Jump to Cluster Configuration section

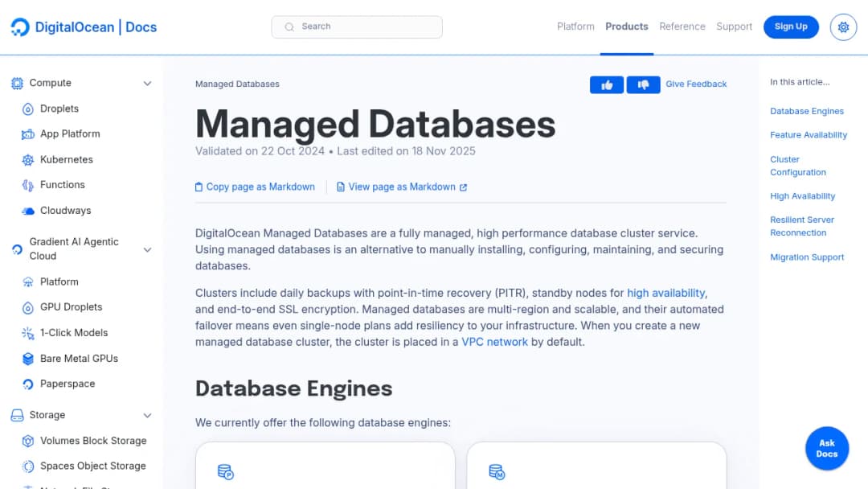point(798,166)
